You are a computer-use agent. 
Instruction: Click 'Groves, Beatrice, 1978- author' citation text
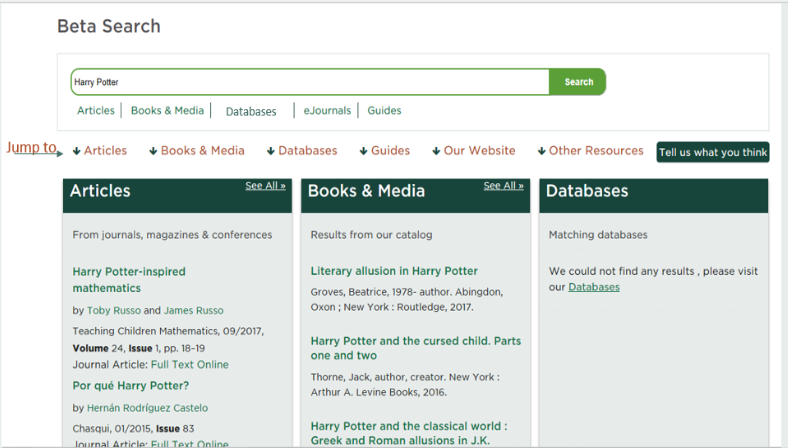pyautogui.click(x=407, y=300)
